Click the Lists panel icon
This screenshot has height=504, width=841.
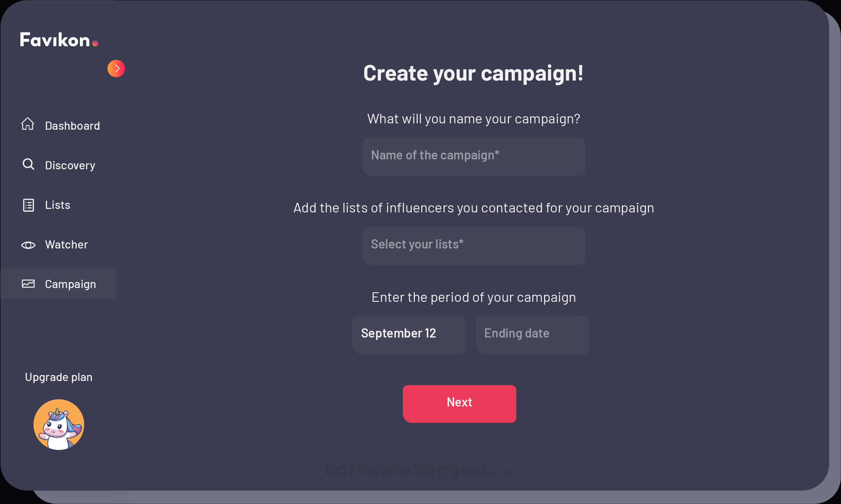tap(28, 205)
